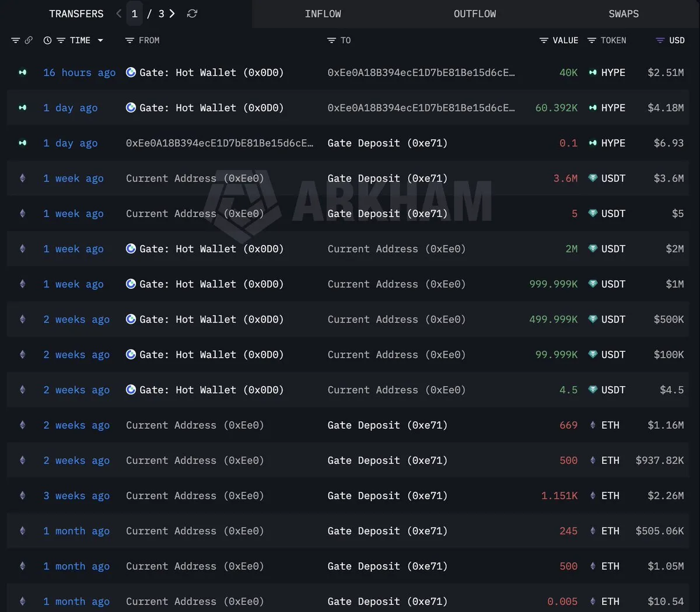Image resolution: width=700 pixels, height=612 pixels.
Task: Refresh the transfers list
Action: pos(192,13)
